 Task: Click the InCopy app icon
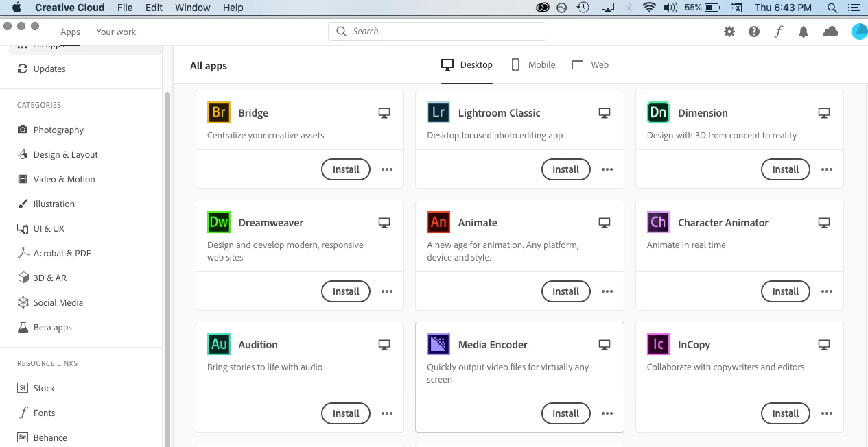tap(658, 344)
